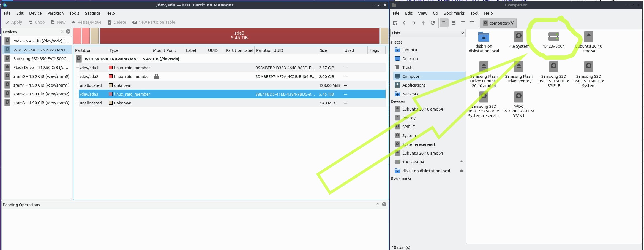The image size is (644, 250).
Task: Select zram0 device in Devices panel
Action: pos(37,76)
